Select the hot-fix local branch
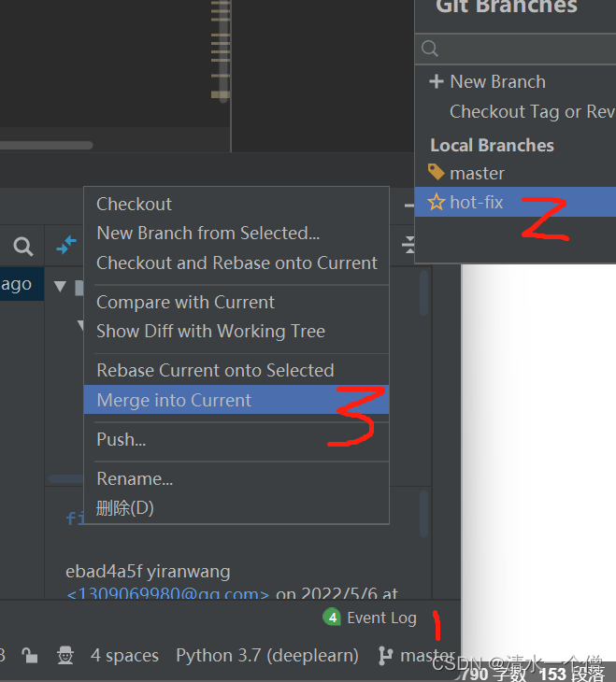The image size is (616, 682). [515, 202]
